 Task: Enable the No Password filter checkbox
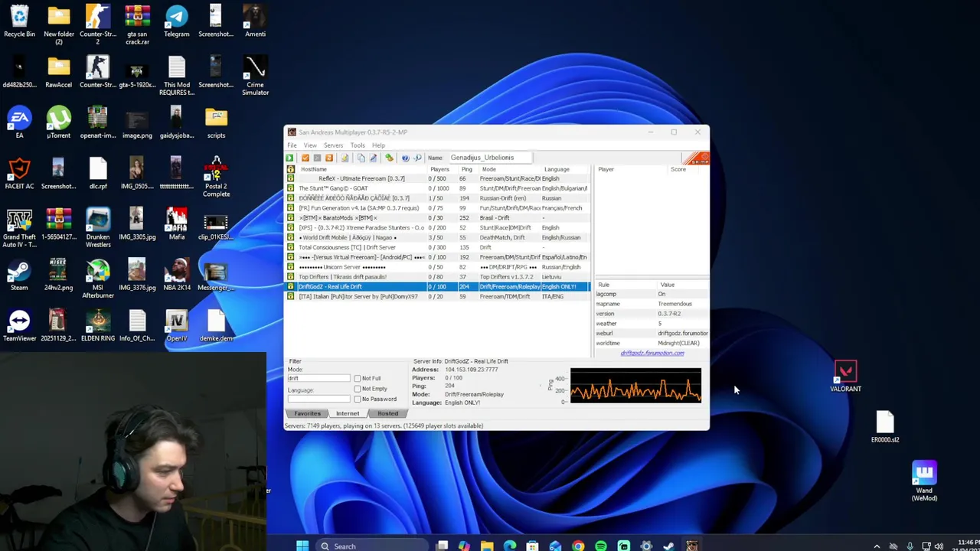(x=358, y=399)
